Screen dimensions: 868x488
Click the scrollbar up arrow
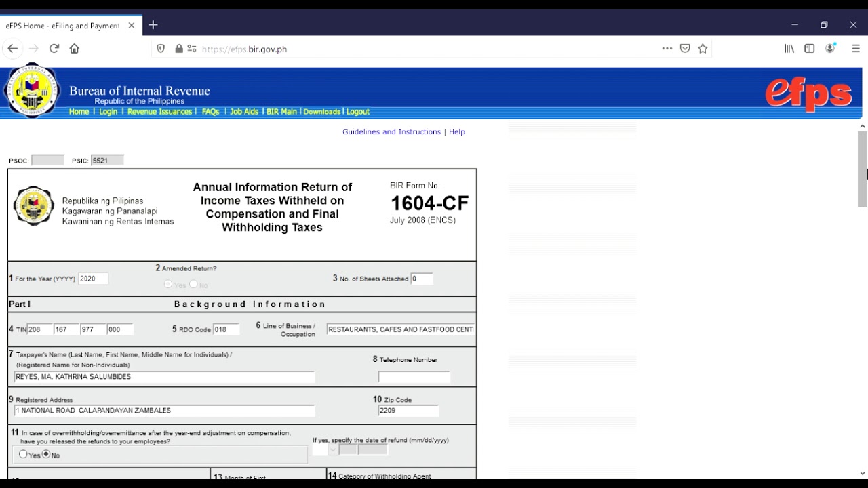[863, 126]
